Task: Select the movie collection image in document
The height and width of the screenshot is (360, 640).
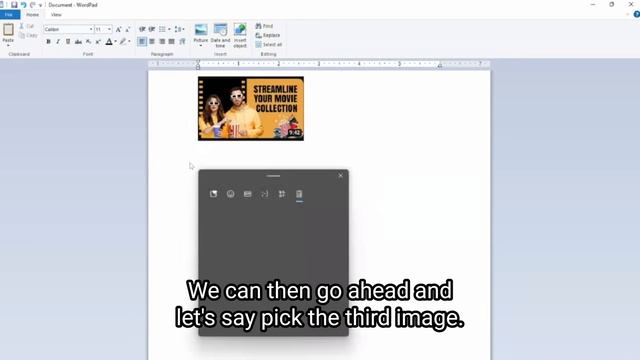Action: pos(251,109)
